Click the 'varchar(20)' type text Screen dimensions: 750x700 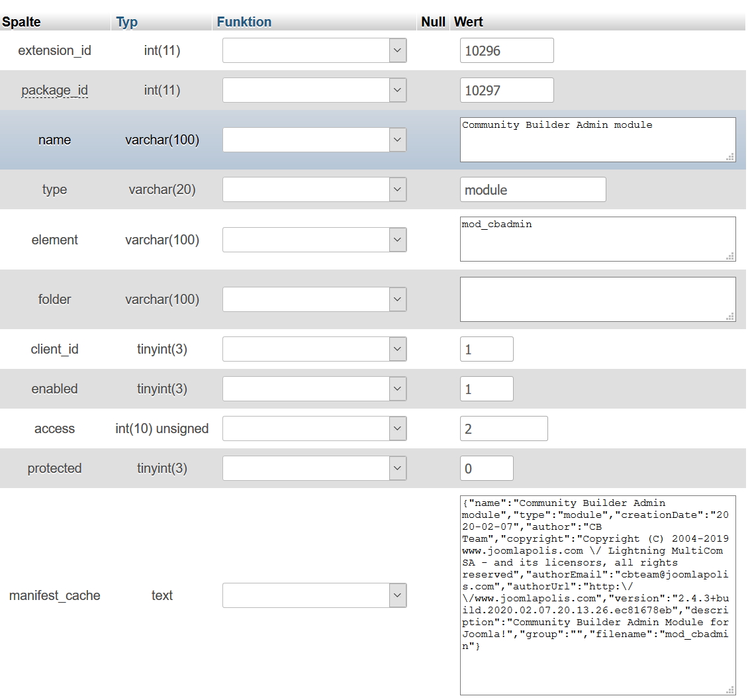coord(162,189)
